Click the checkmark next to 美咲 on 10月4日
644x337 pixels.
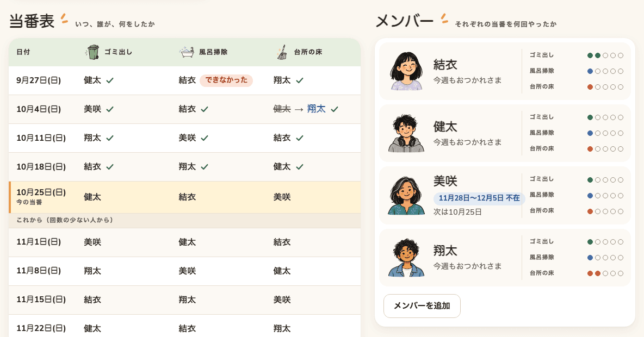(x=110, y=109)
